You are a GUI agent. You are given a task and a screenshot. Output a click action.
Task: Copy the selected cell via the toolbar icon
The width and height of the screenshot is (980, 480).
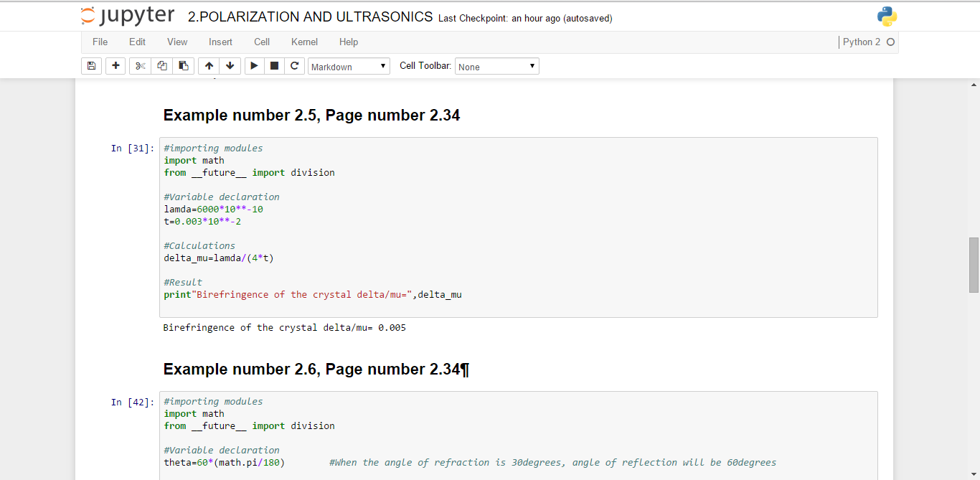click(162, 66)
